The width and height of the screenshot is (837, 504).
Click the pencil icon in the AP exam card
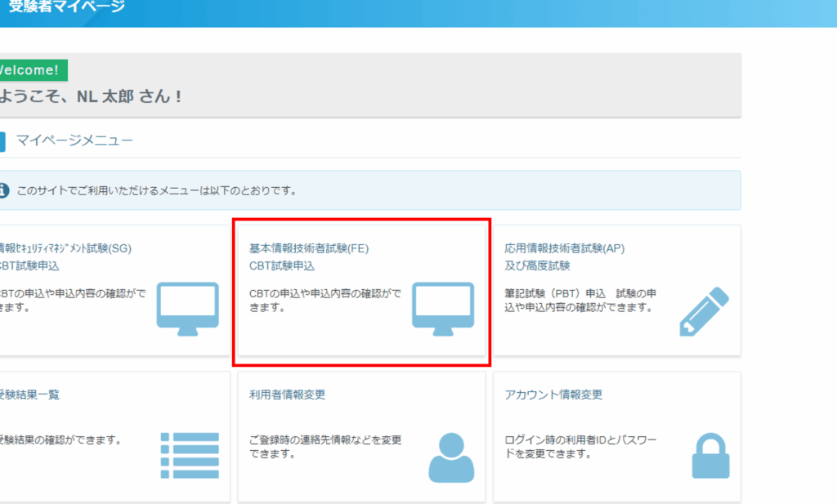point(704,311)
